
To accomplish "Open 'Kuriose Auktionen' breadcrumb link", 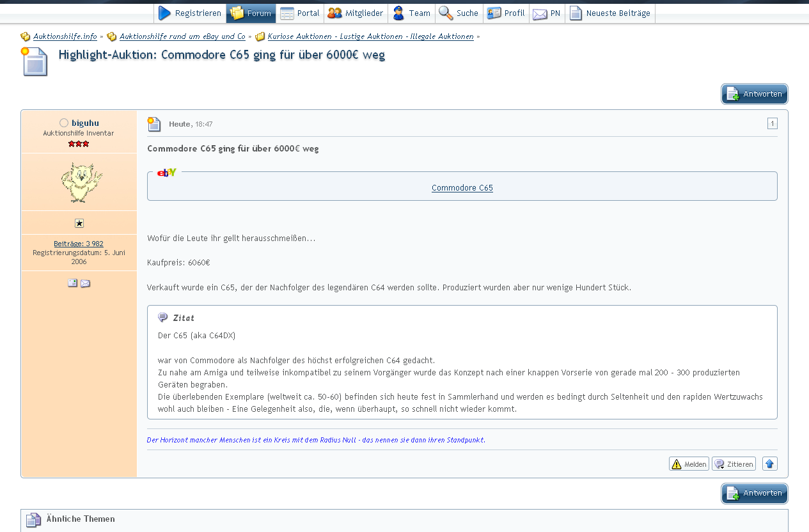I will (x=371, y=36).
